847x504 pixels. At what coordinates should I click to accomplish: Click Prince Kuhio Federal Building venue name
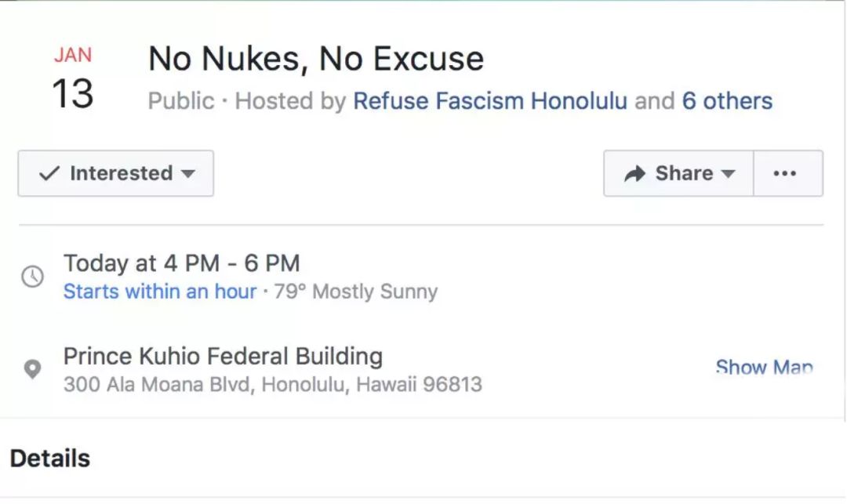223,356
